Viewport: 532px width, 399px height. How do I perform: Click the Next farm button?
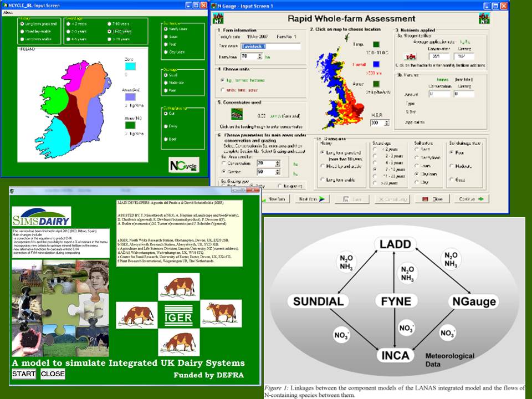[312, 199]
